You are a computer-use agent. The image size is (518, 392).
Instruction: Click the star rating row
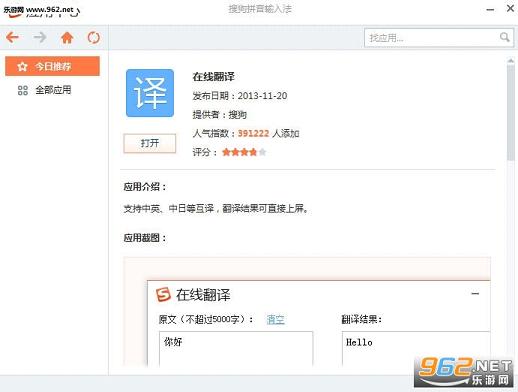coord(244,152)
